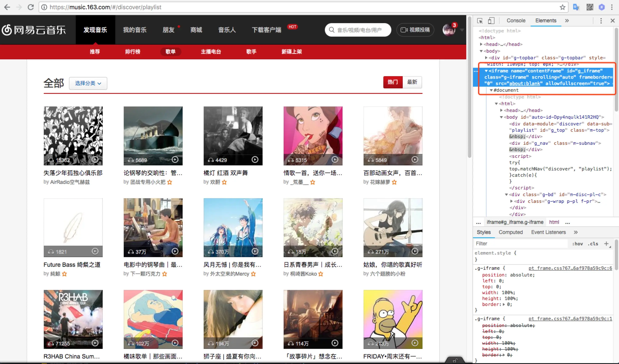Open the frame.css stylesheet link in Styles
This screenshot has height=364, width=619.
click(570, 268)
